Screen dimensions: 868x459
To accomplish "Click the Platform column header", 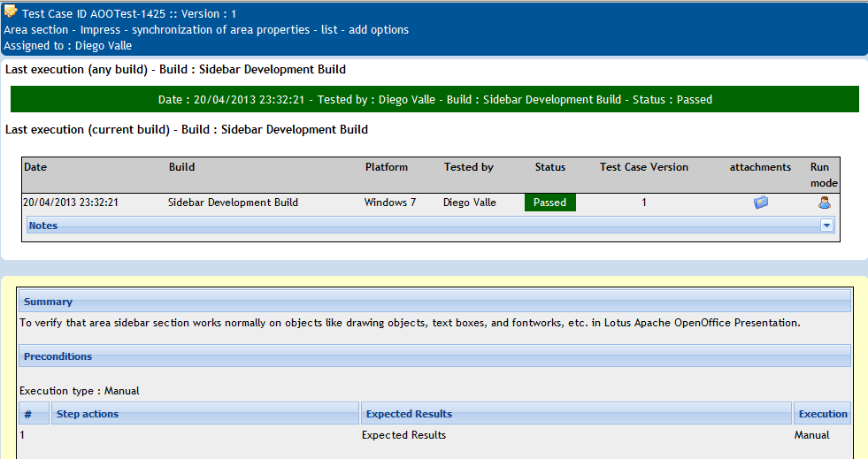I will pyautogui.click(x=387, y=167).
